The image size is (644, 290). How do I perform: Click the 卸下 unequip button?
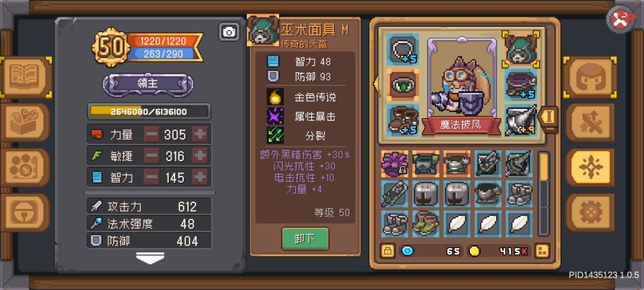pyautogui.click(x=305, y=239)
